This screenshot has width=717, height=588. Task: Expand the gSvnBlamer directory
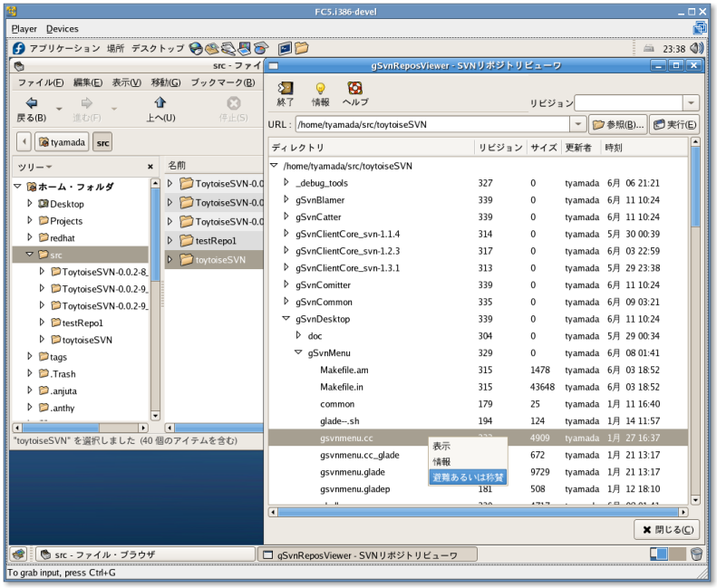286,199
